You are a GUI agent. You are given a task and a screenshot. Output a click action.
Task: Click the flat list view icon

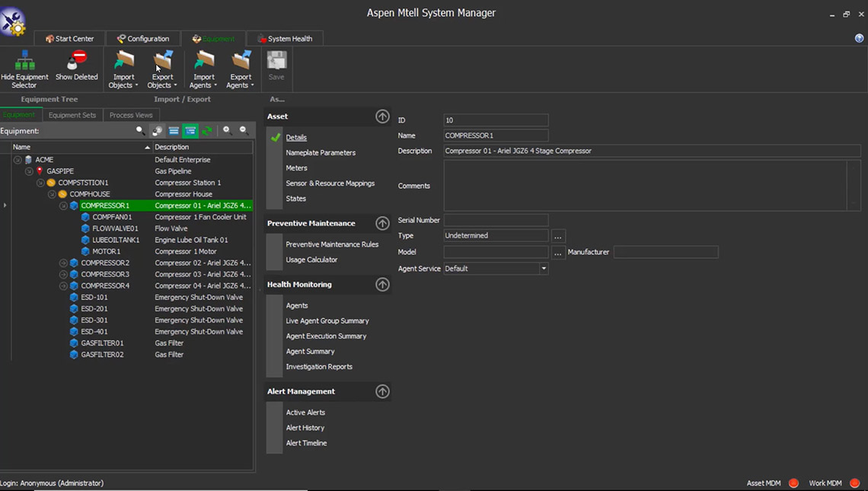click(x=174, y=131)
